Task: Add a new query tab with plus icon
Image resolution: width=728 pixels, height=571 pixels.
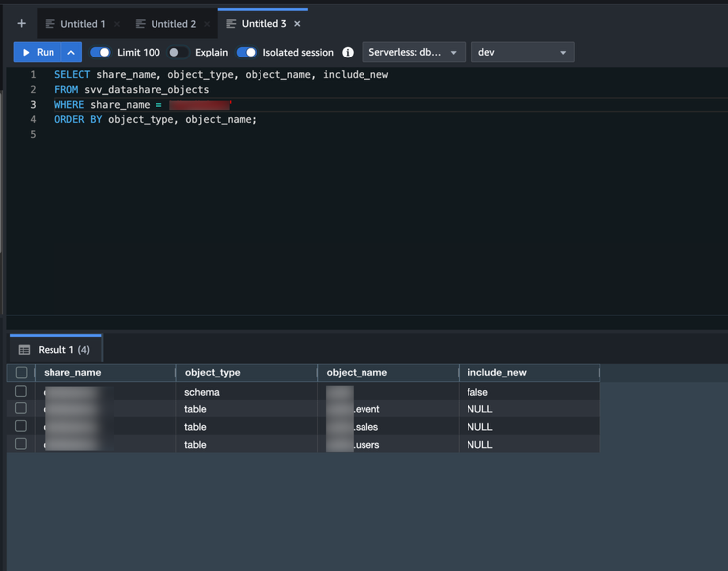Action: point(22,23)
